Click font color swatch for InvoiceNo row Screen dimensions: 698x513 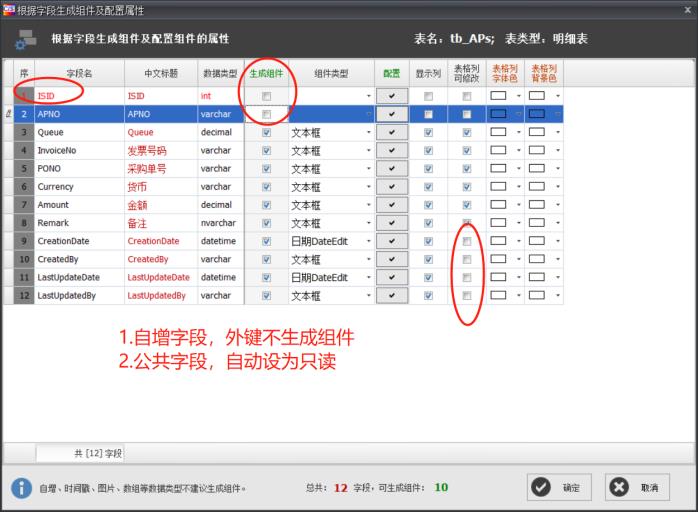tap(498, 150)
